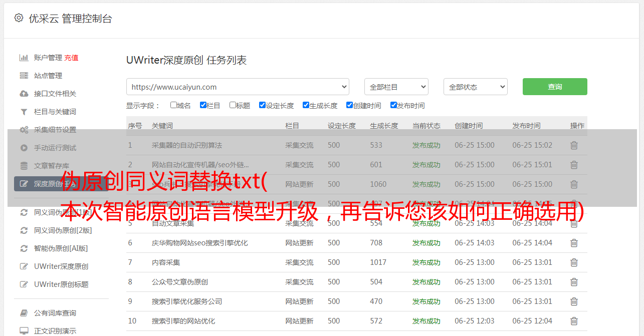Viewport: 644px width, 336px height.
Task: Click the bar chart icon for 账户管理
Action: point(24,58)
